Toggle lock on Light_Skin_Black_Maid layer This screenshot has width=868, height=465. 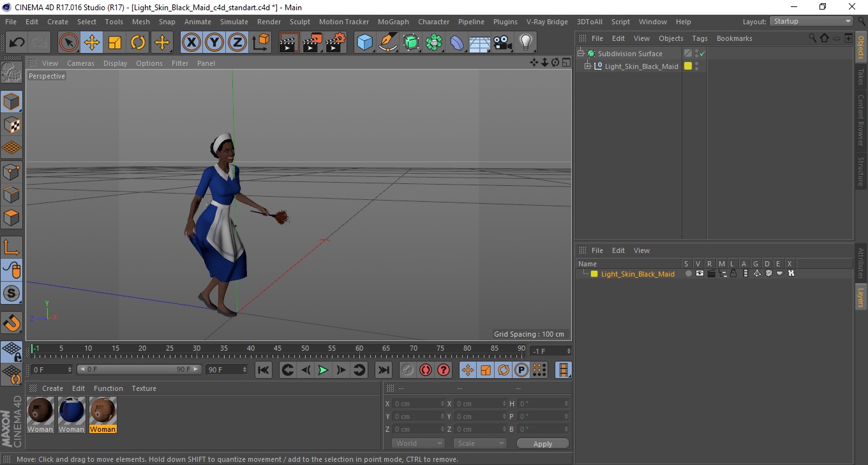pos(733,274)
